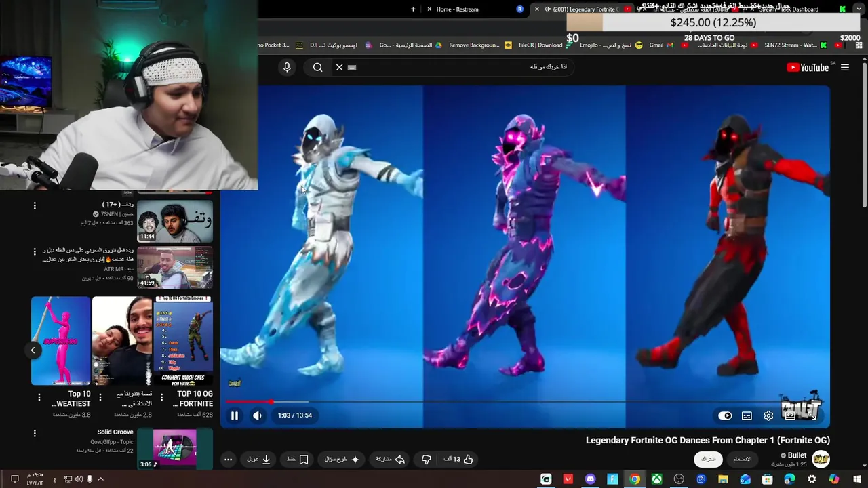Turn on subtitles with the captions icon
This screenshot has width=868, height=488.
click(747, 415)
